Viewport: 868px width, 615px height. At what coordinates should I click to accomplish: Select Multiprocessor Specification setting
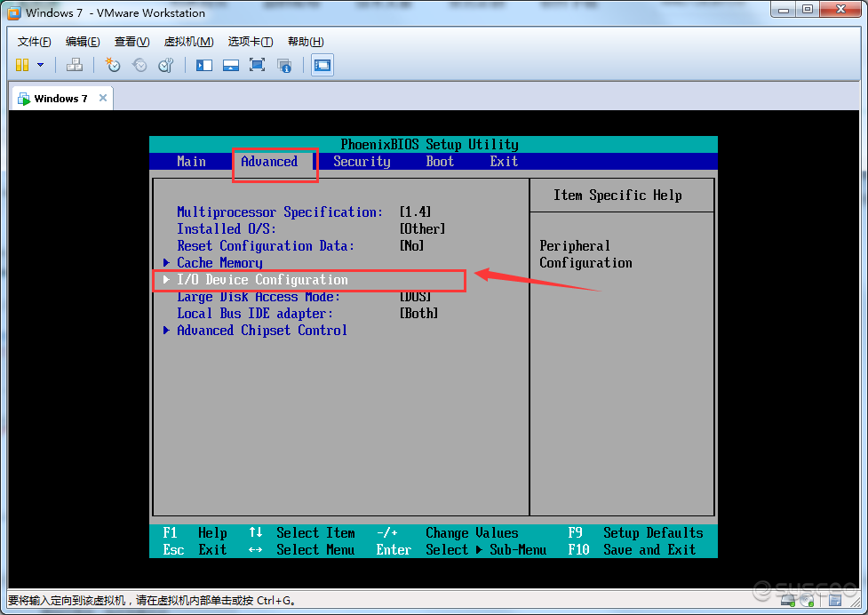[280, 212]
